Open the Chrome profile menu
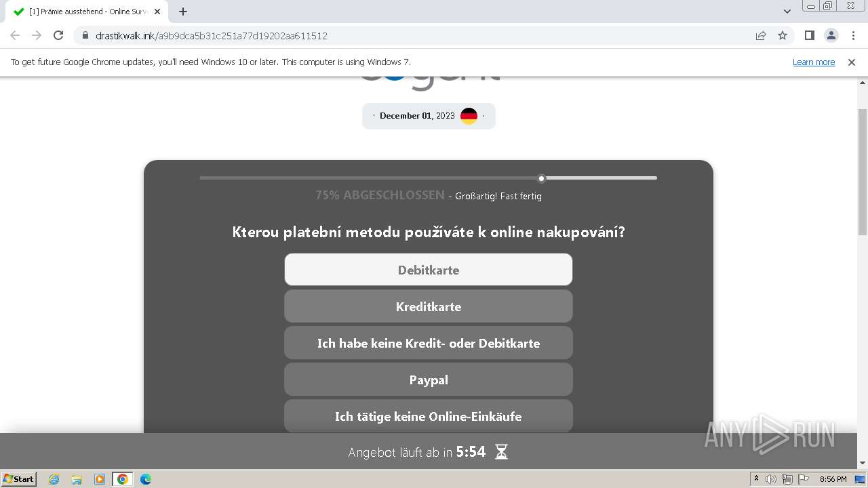The width and height of the screenshot is (868, 488). (831, 36)
